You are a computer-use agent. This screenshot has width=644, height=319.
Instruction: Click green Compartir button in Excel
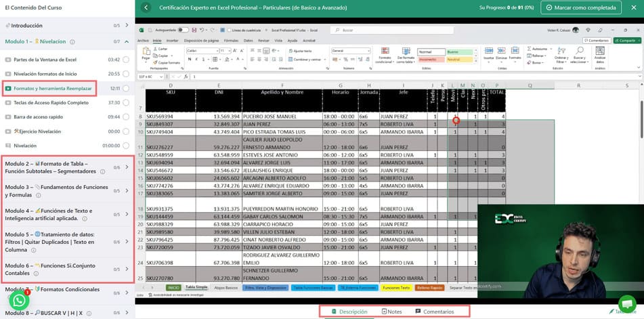point(627,41)
